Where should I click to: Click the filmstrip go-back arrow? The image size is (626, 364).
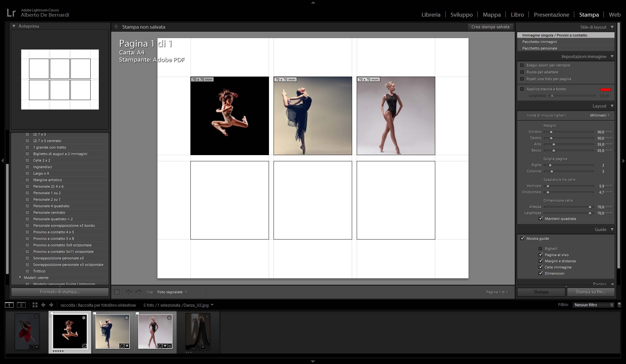pos(43,305)
